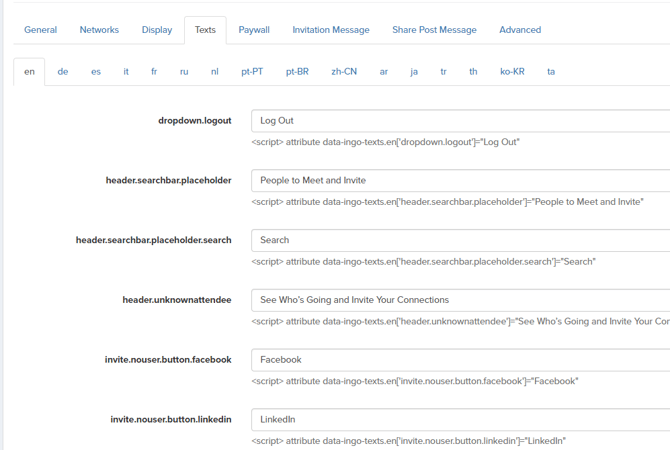670x450 pixels.
Task: Focus the Facebook button text field
Action: pos(461,360)
